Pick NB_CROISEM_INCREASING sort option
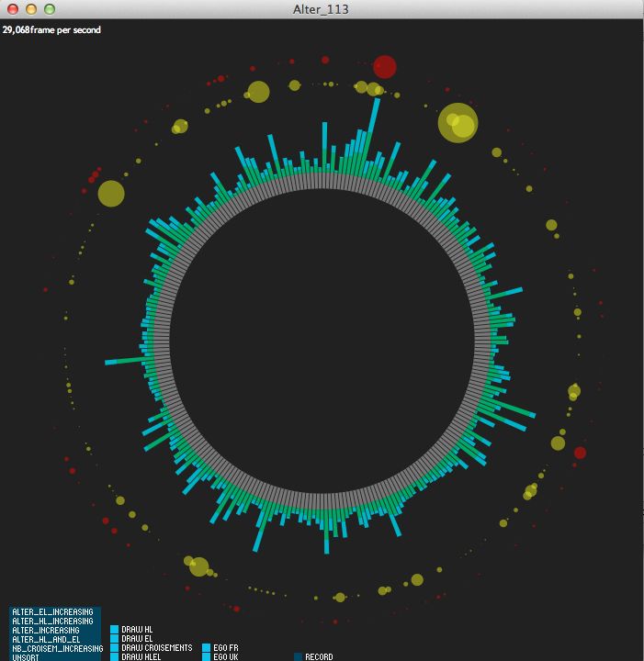Viewport: 644px width, 661px height. click(54, 649)
